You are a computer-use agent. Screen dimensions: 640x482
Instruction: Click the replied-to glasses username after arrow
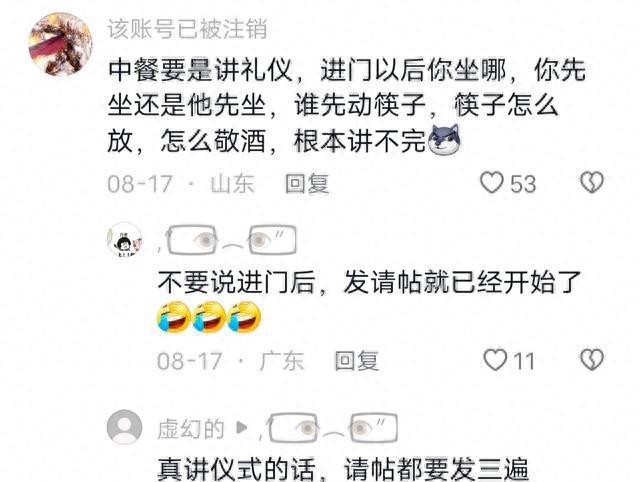329,428
